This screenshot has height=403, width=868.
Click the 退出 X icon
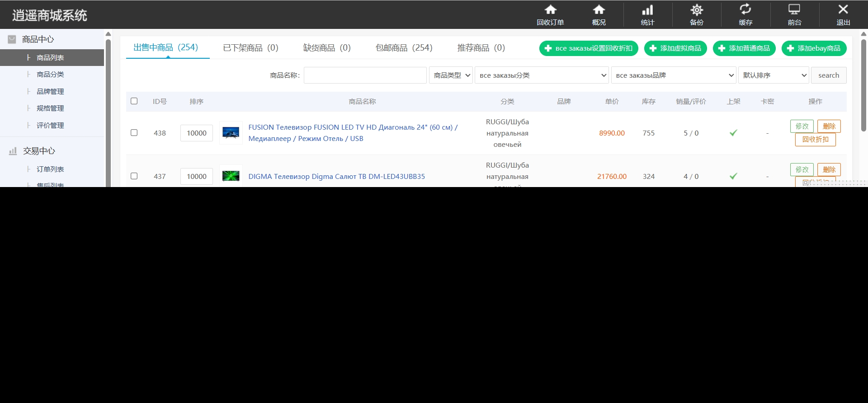point(843,10)
